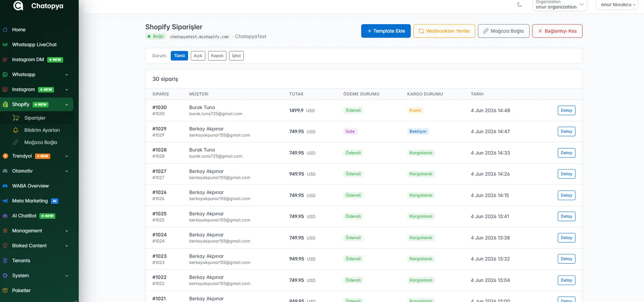The width and height of the screenshot is (644, 302).
Task: Click the Mağaza Bağla header button
Action: [504, 31]
